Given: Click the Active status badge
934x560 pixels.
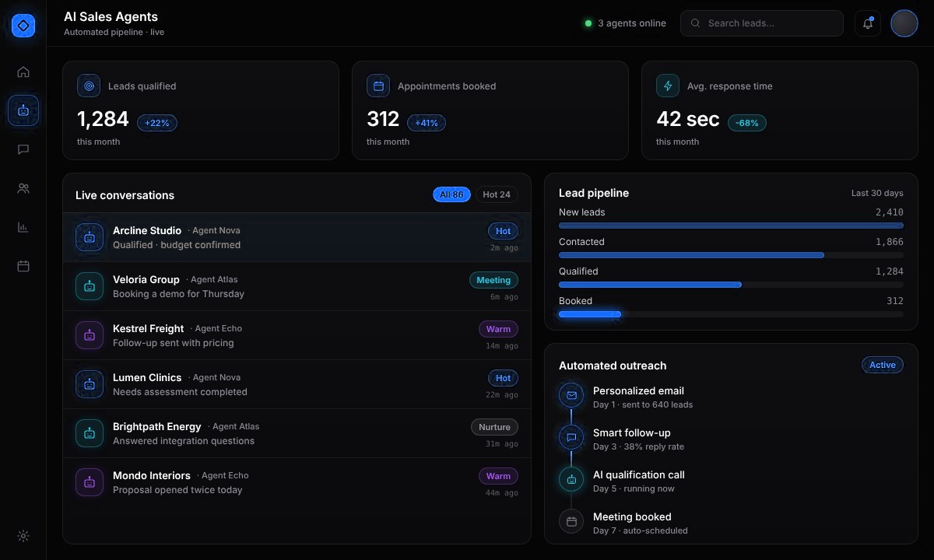Looking at the screenshot, I should (x=883, y=365).
